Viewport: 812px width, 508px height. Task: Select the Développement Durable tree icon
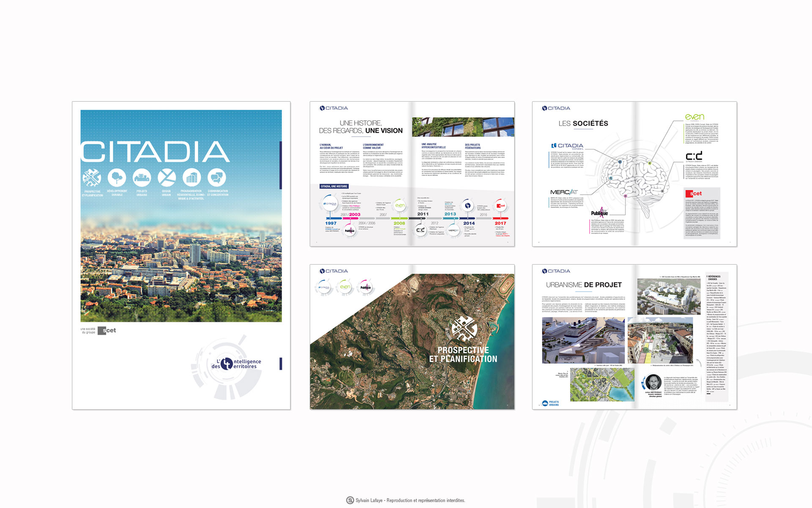coord(117,178)
